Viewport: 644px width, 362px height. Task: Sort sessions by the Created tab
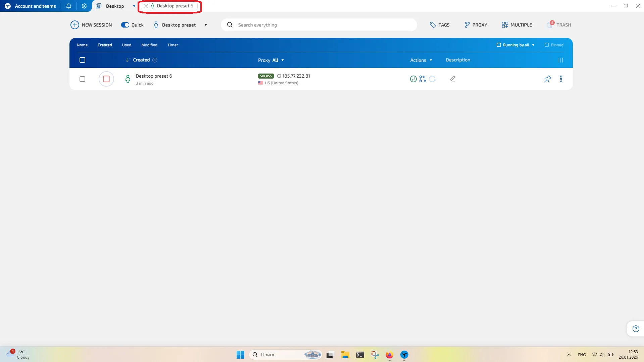coord(105,45)
